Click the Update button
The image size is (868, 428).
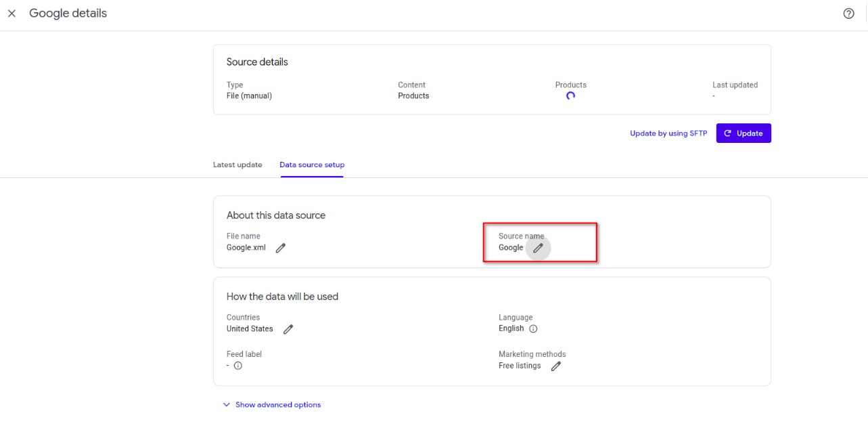(x=744, y=133)
